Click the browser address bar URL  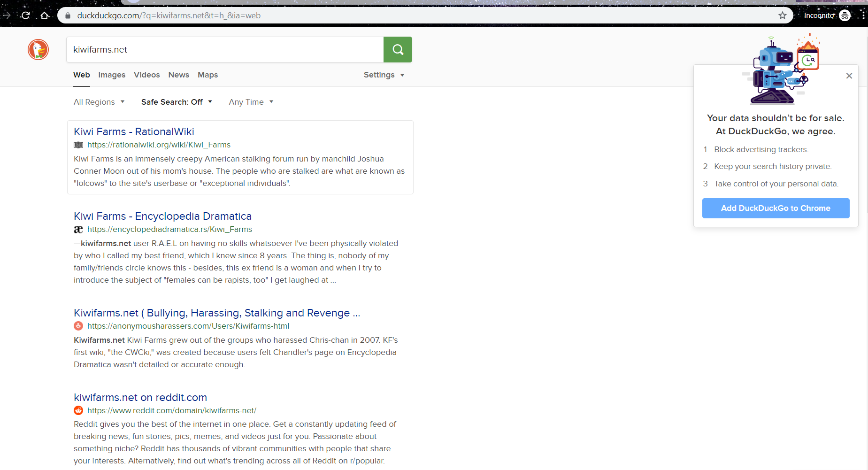(169, 15)
